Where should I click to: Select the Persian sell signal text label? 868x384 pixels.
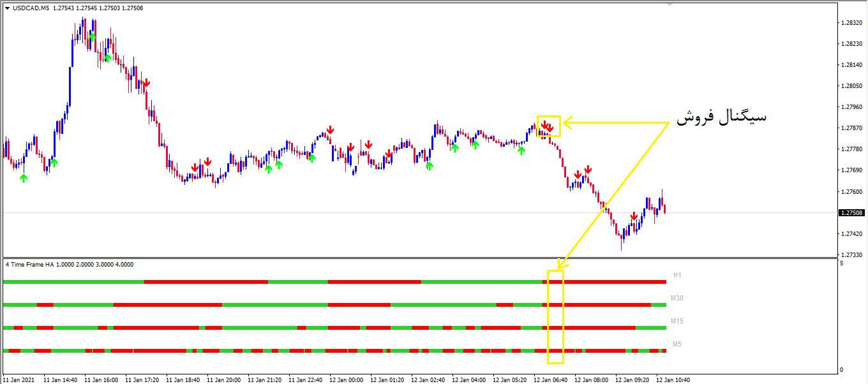tap(721, 117)
